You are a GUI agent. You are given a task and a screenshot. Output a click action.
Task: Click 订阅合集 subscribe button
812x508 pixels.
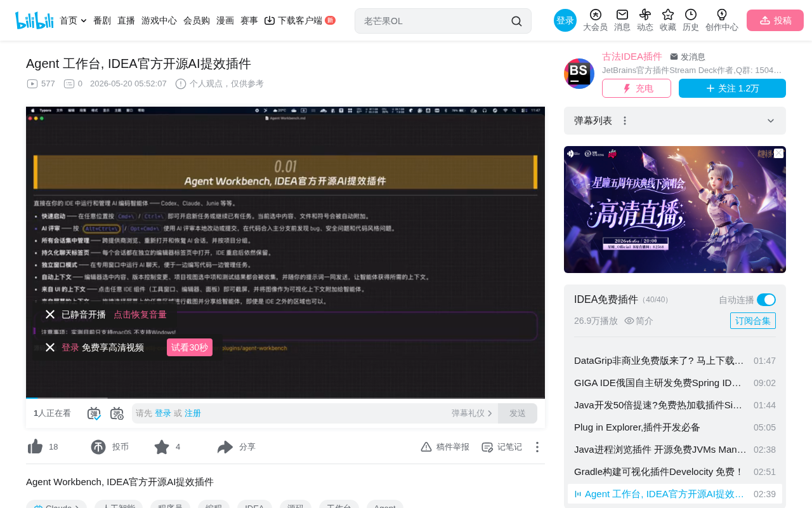click(753, 321)
